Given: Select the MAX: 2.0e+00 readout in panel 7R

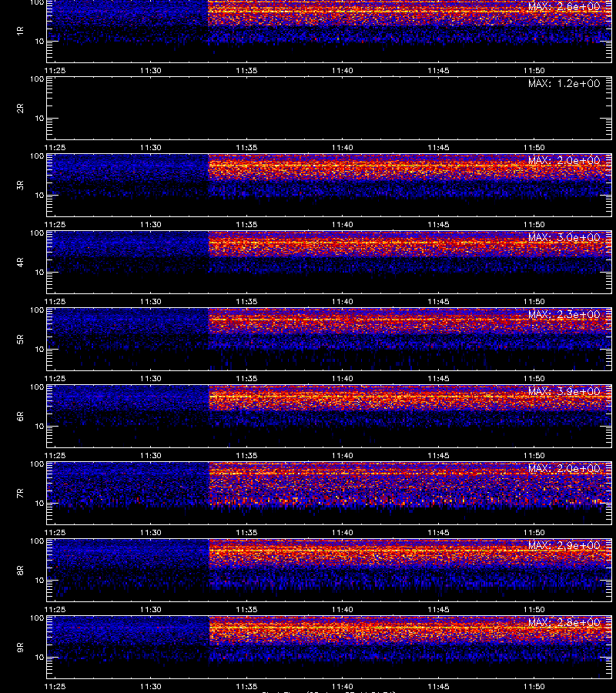Looking at the screenshot, I should [564, 468].
